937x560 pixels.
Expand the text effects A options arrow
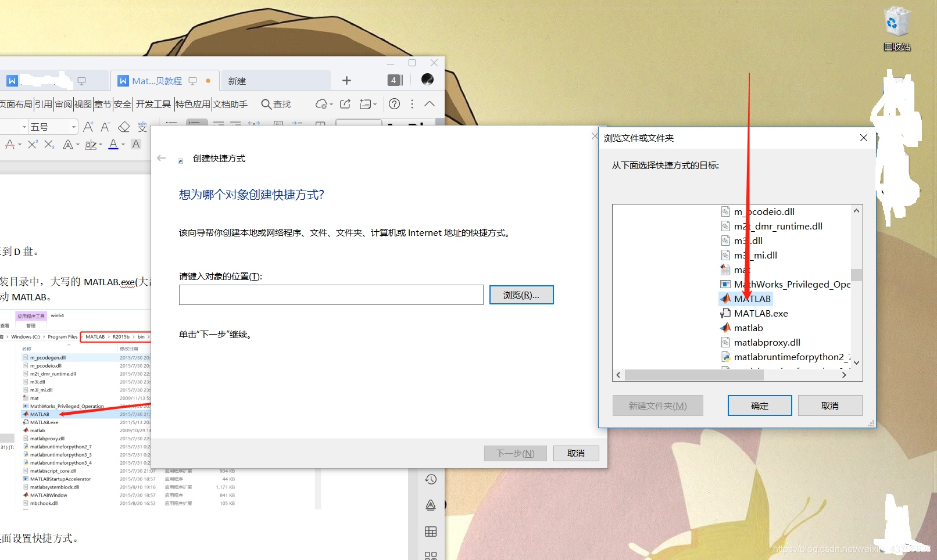pos(78,145)
